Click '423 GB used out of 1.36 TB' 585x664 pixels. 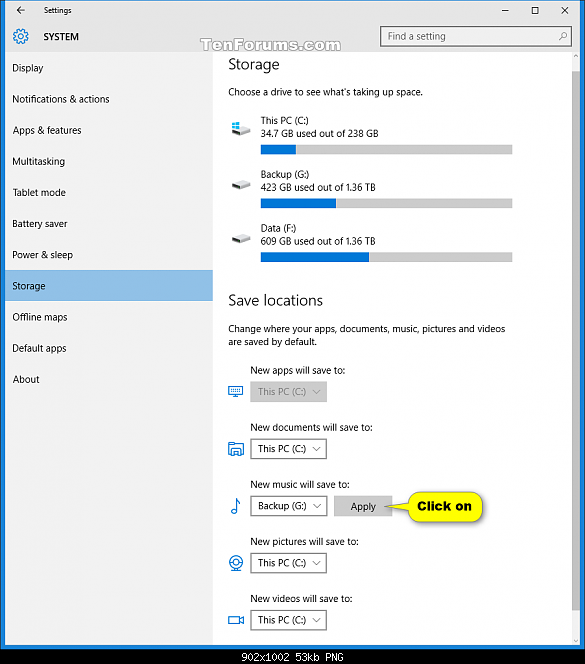(318, 187)
